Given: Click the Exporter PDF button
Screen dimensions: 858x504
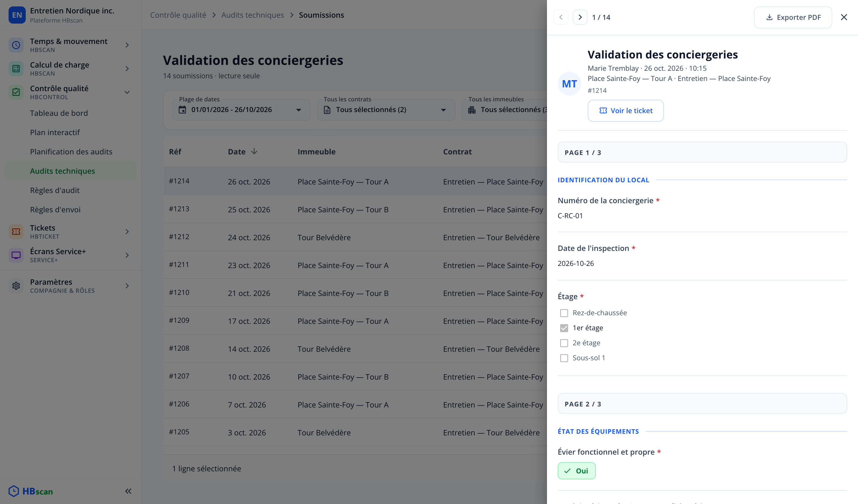Looking at the screenshot, I should pyautogui.click(x=793, y=17).
